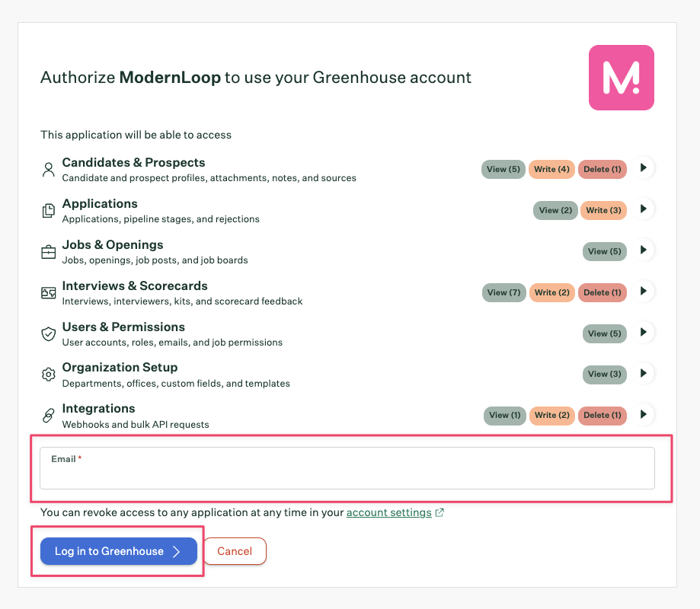Click the Users & Permissions shield icon
Image resolution: width=700 pixels, height=609 pixels.
pyautogui.click(x=48, y=333)
